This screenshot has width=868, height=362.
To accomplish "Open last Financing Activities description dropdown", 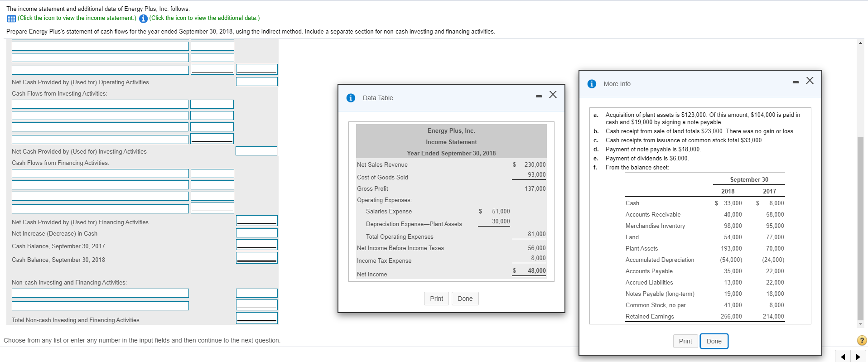I will pyautogui.click(x=100, y=209).
